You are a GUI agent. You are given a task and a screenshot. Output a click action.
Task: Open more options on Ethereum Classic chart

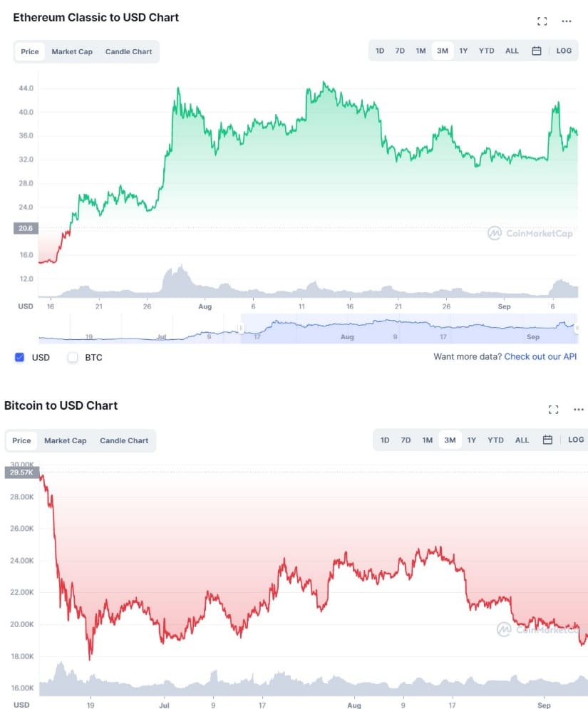point(567,21)
